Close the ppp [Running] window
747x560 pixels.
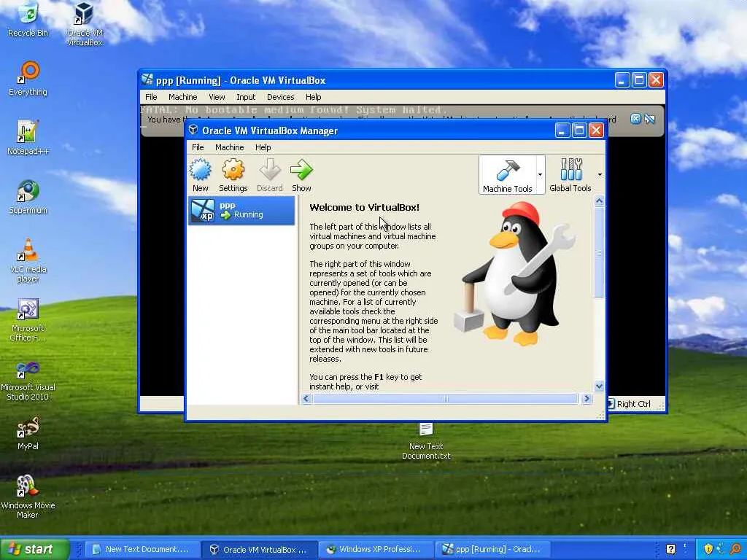[656, 80]
